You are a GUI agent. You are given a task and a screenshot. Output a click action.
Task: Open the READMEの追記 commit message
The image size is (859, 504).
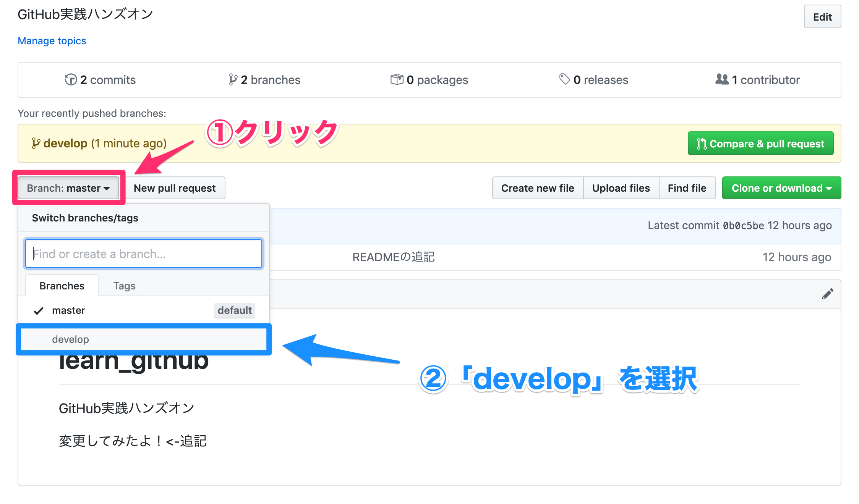pyautogui.click(x=393, y=257)
